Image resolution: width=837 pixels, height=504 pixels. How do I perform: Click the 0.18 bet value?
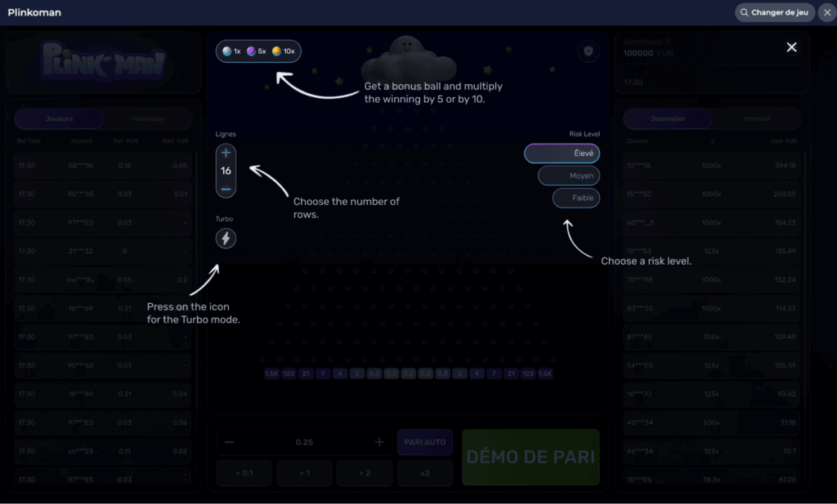pos(124,165)
